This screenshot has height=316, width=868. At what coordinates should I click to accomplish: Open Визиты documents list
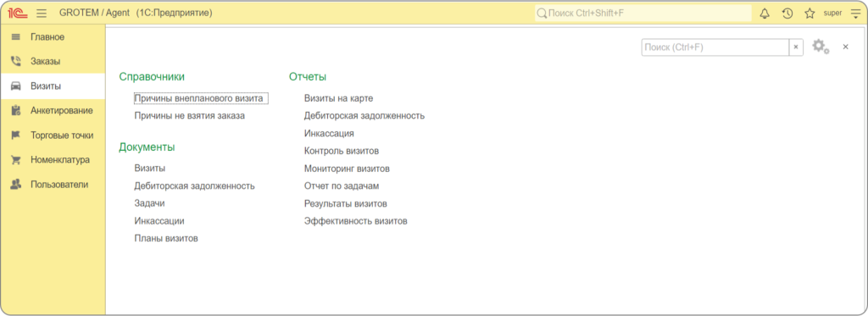pos(149,169)
